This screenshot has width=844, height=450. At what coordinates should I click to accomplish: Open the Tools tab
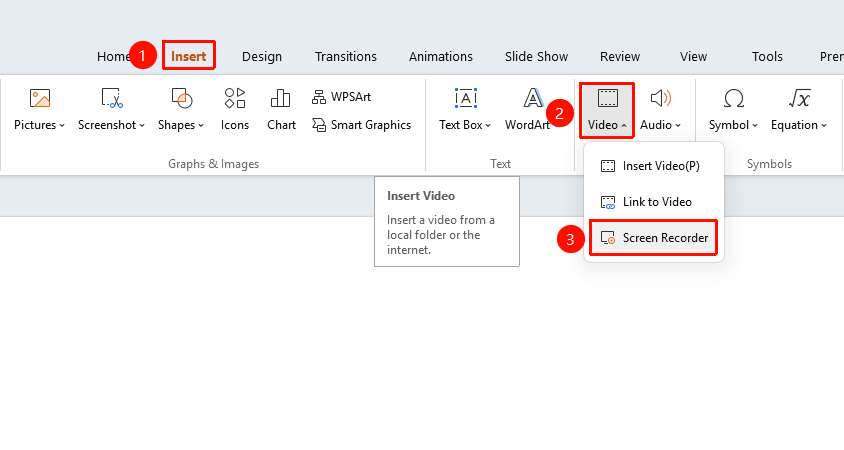point(767,57)
